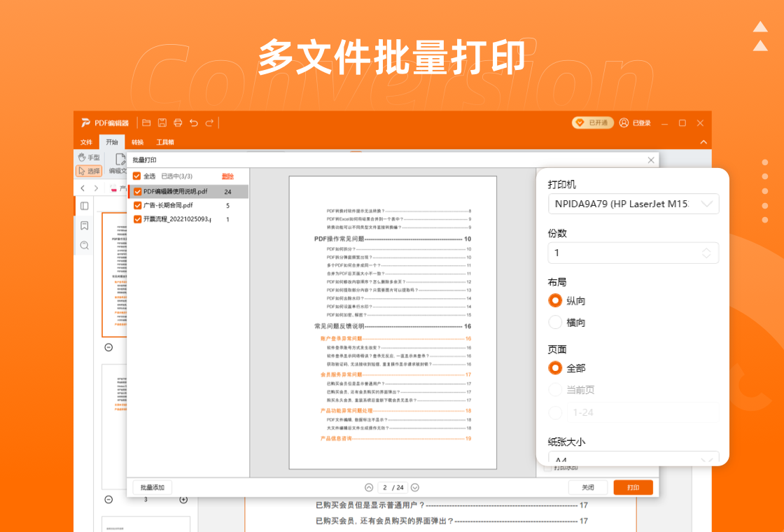Click the 编辑文 edit document tool
The height and width of the screenshot is (532, 784).
118,164
